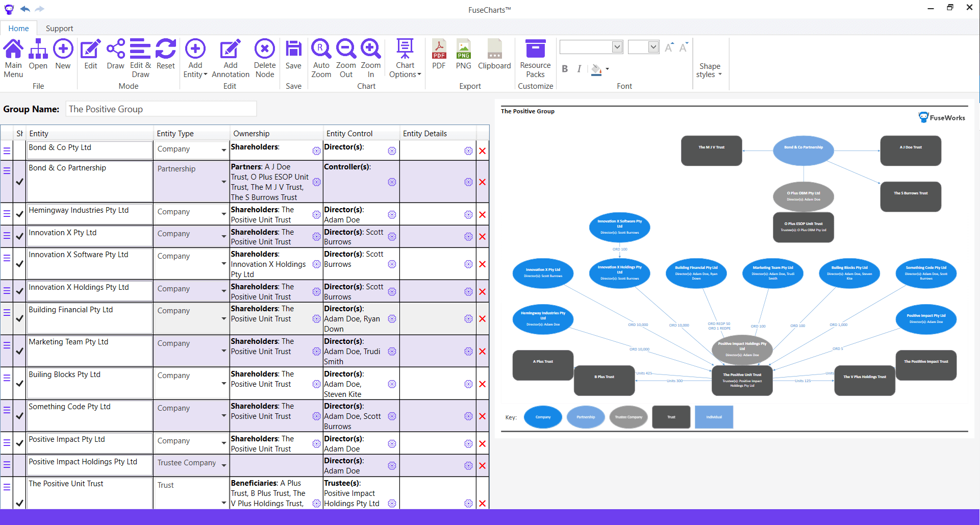
Task: Open ownership settings for Hemingway Industries
Action: 316,215
